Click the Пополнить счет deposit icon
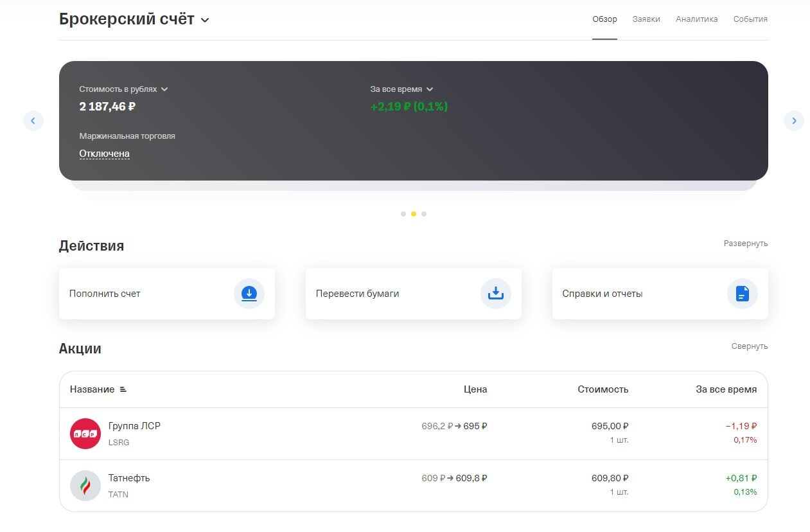This screenshot has width=810, height=532. coord(249,294)
